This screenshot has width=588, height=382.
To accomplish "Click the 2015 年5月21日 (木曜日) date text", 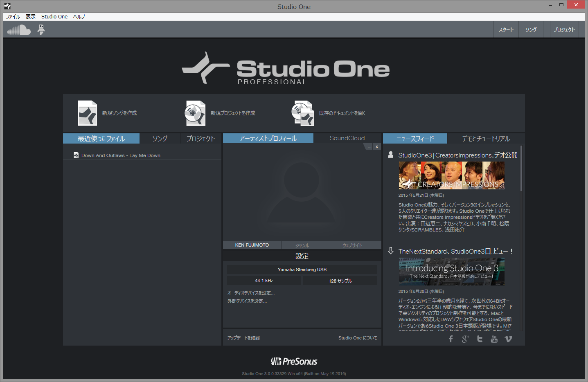I will coord(421,195).
